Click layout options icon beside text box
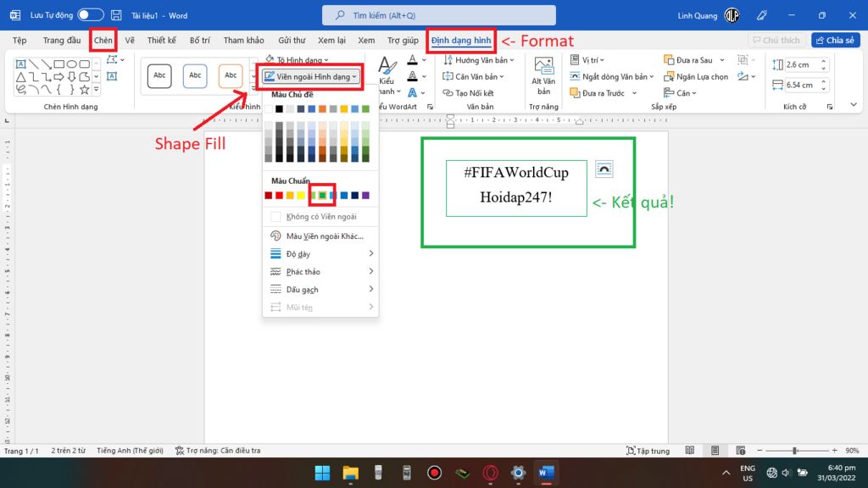Viewport: 868px width, 488px height. [604, 169]
